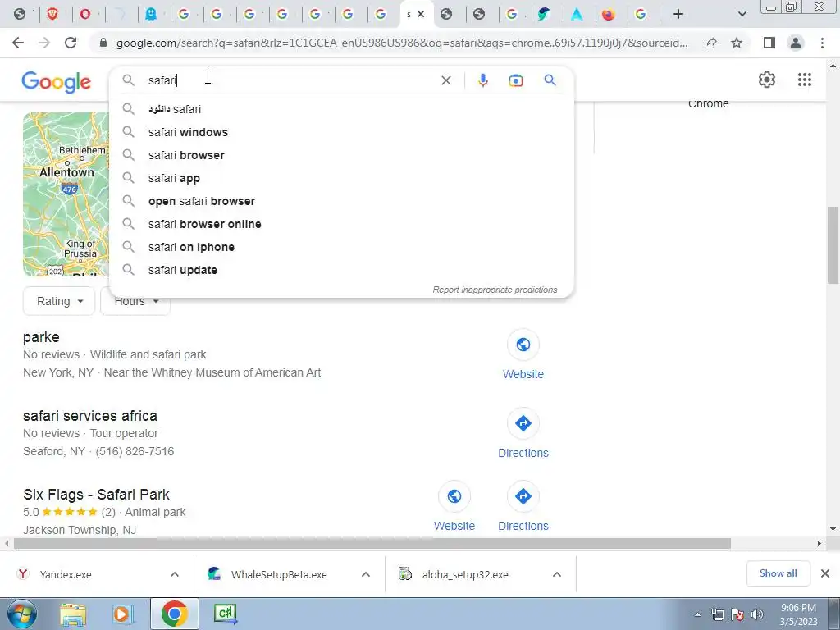Expand the Rating filter dropdown
This screenshot has width=840, height=630.
[59, 301]
